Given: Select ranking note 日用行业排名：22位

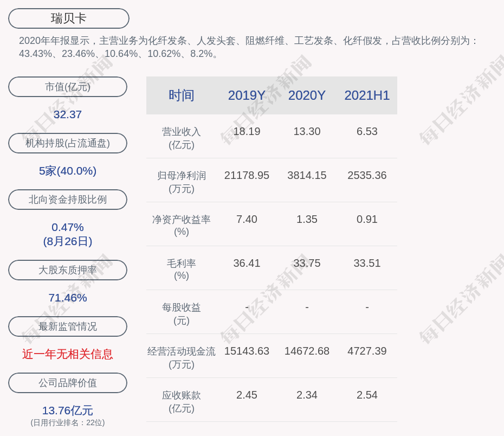Looking at the screenshot, I should [68, 422].
